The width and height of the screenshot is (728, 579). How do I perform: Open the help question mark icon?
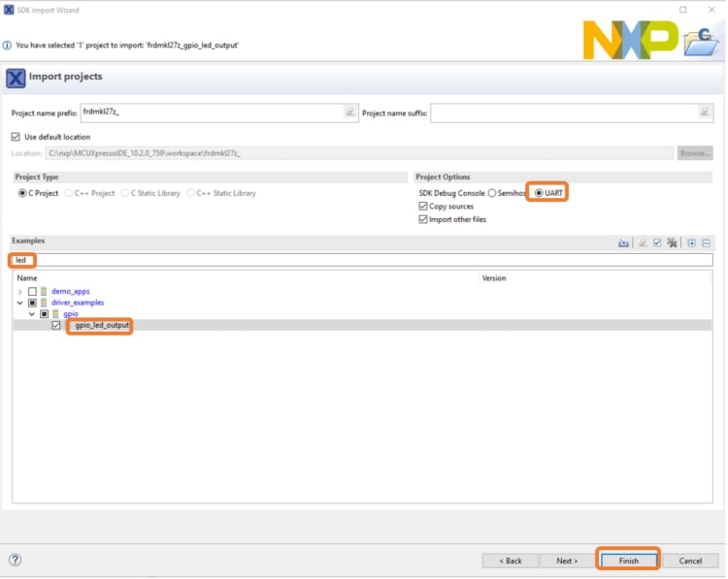(16, 560)
